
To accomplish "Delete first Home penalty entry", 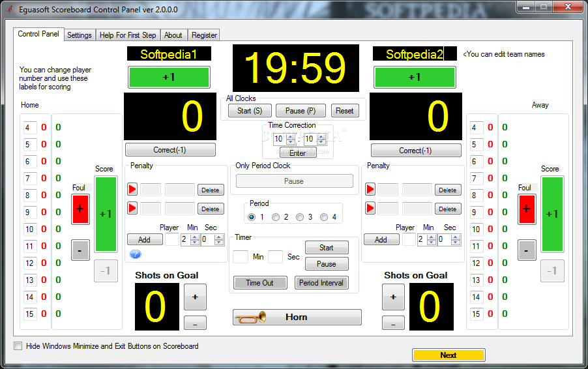I will tap(211, 190).
